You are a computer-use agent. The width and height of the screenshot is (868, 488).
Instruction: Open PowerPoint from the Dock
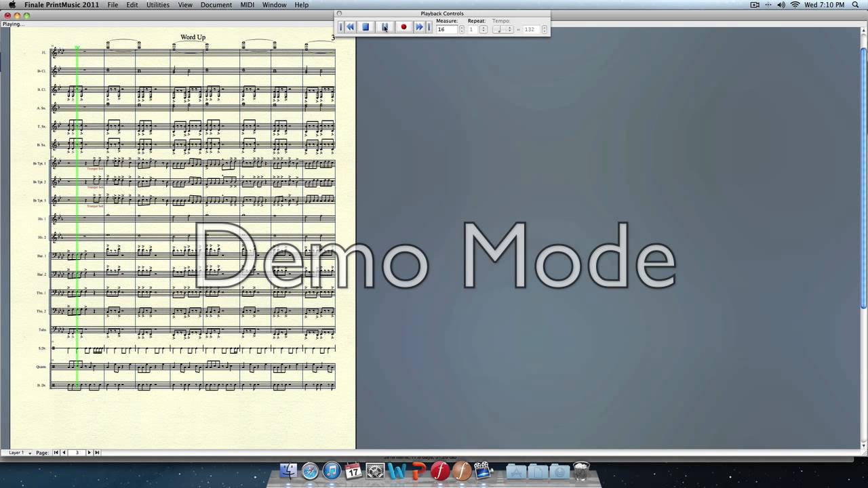pos(418,470)
